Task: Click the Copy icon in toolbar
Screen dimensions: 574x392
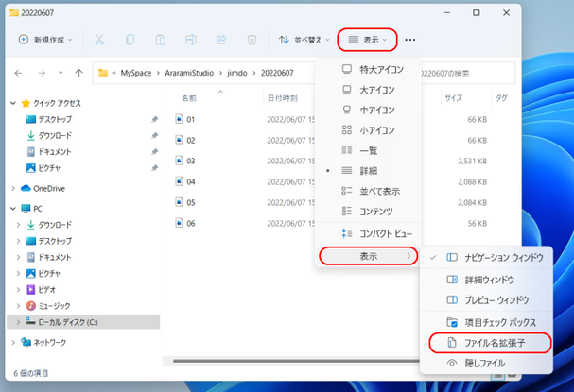Action: coord(130,40)
